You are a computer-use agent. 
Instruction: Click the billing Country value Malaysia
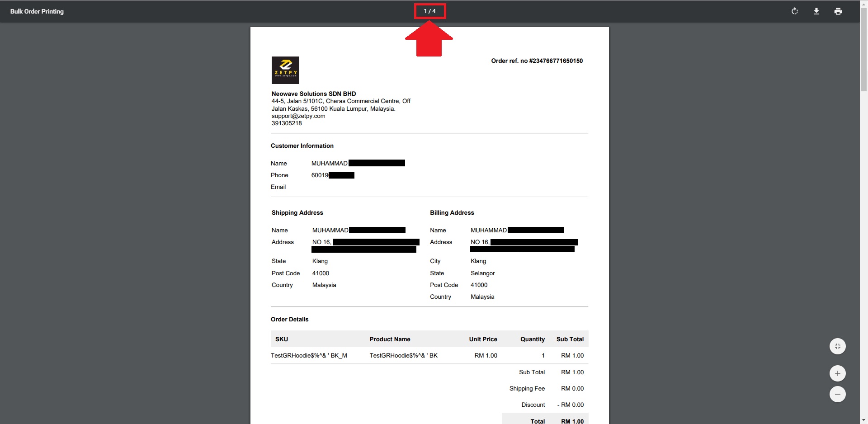click(482, 297)
